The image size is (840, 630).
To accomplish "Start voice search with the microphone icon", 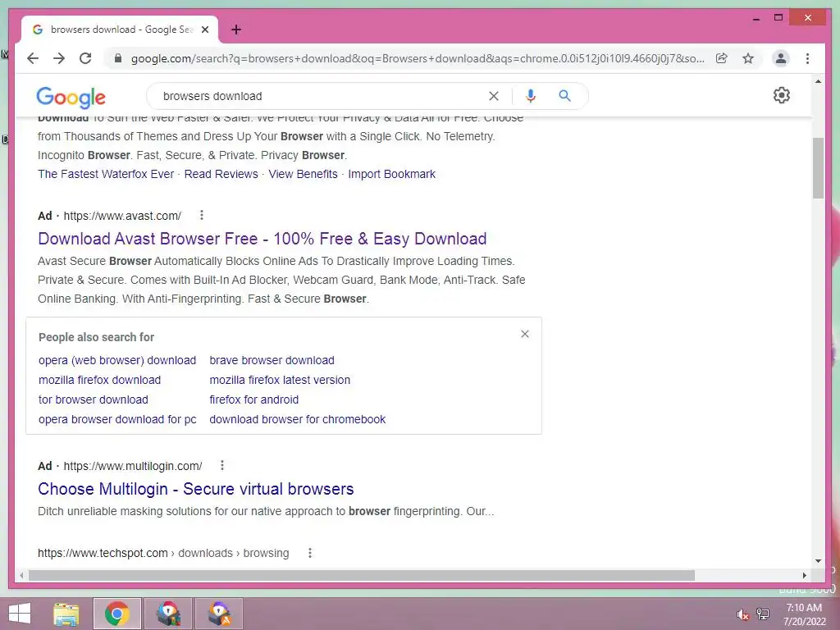I will click(531, 96).
